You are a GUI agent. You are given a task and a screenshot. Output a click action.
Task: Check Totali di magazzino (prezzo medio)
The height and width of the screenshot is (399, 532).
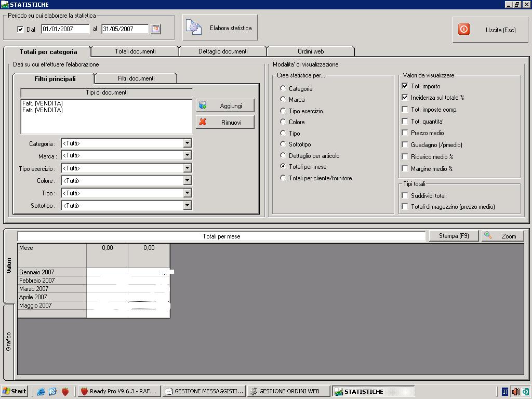pos(405,206)
